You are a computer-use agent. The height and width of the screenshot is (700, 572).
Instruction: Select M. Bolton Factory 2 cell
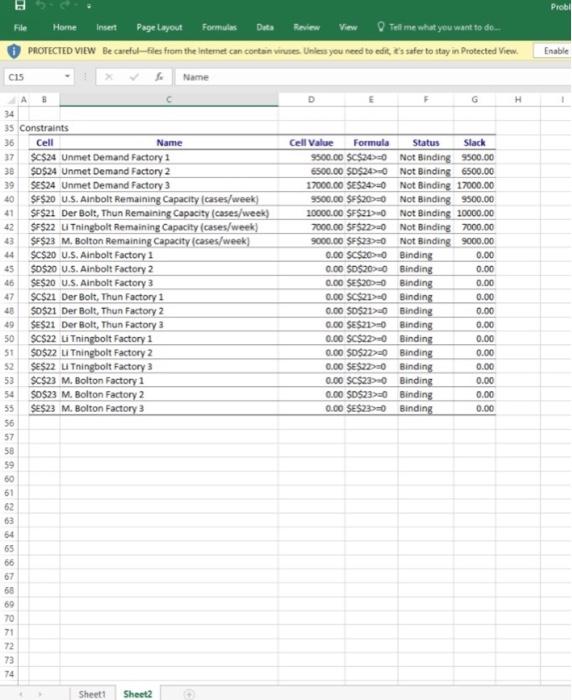point(169,394)
